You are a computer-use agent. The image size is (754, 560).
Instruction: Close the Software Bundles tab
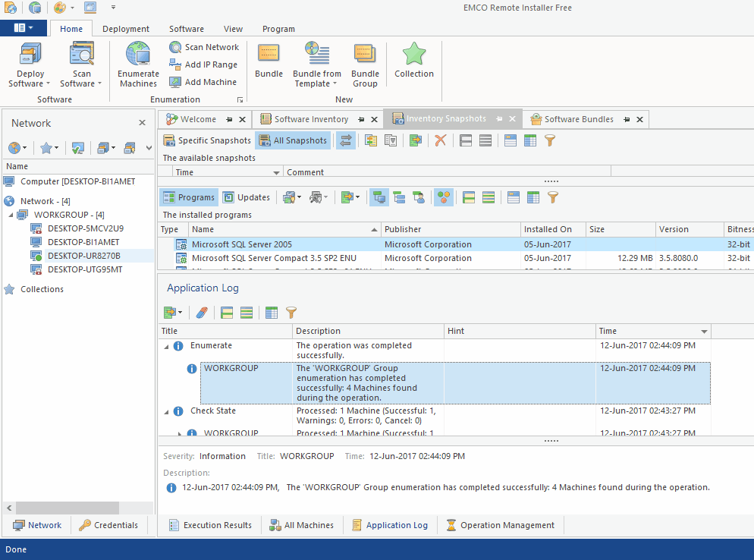coord(640,119)
